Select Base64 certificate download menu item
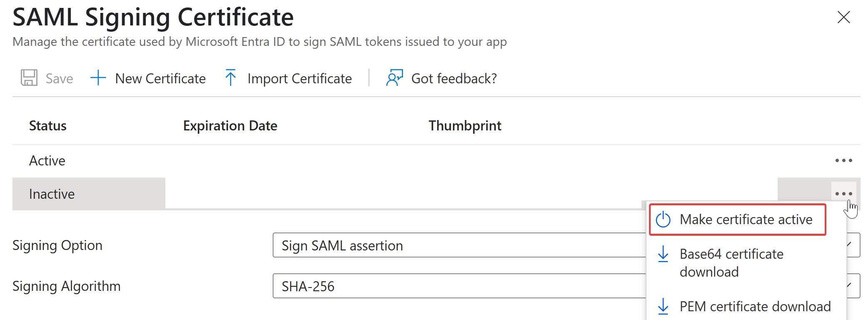This screenshot has height=320, width=868. coord(731,263)
